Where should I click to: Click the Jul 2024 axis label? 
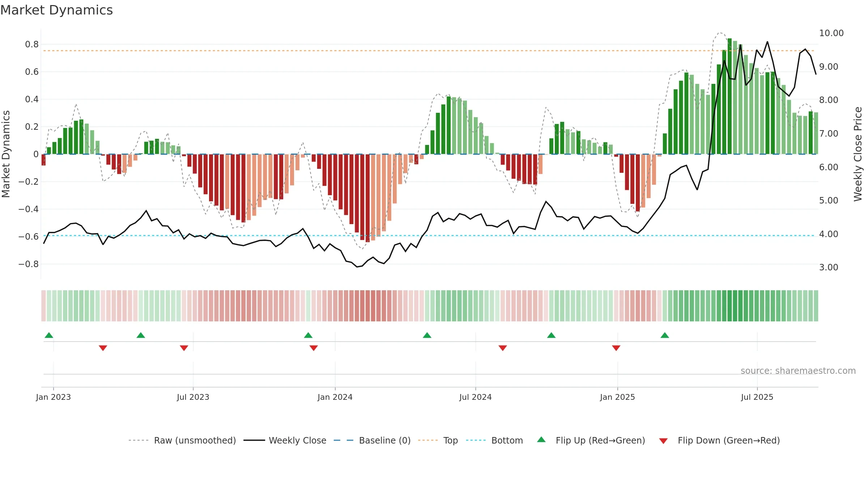pos(476,397)
